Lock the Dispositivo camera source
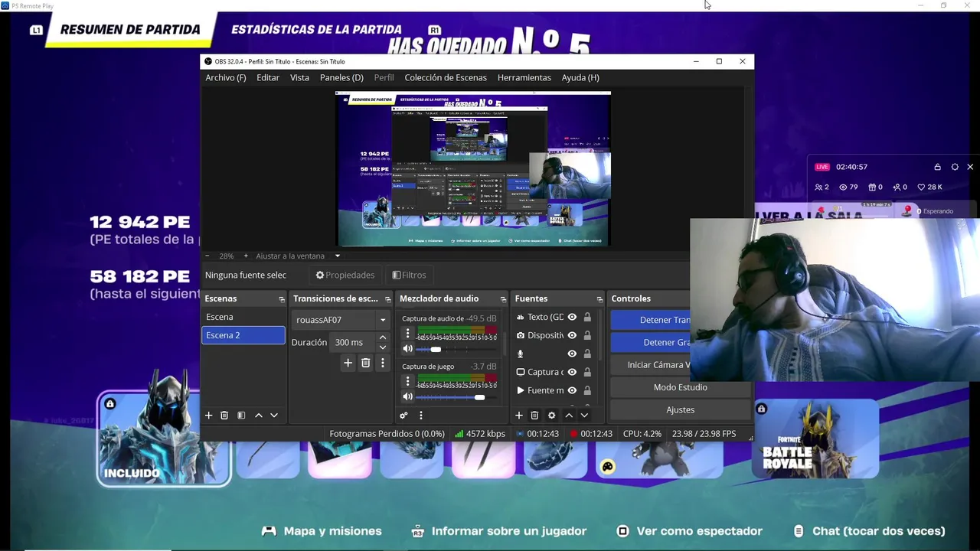Screen dimensions: 980x551 point(587,335)
